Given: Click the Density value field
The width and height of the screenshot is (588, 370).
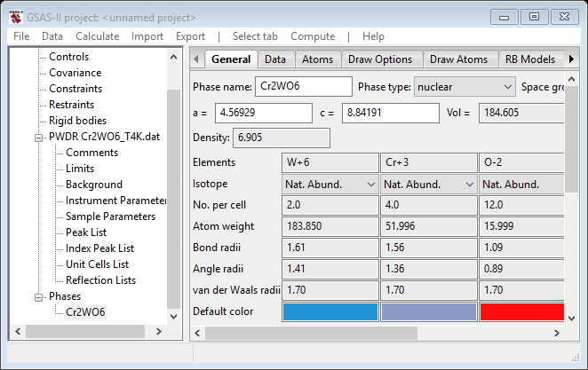Looking at the screenshot, I should tap(282, 138).
